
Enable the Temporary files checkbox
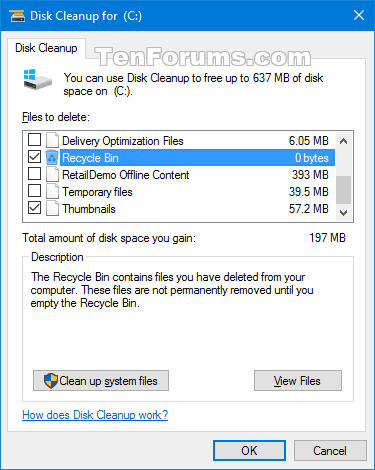click(x=34, y=191)
